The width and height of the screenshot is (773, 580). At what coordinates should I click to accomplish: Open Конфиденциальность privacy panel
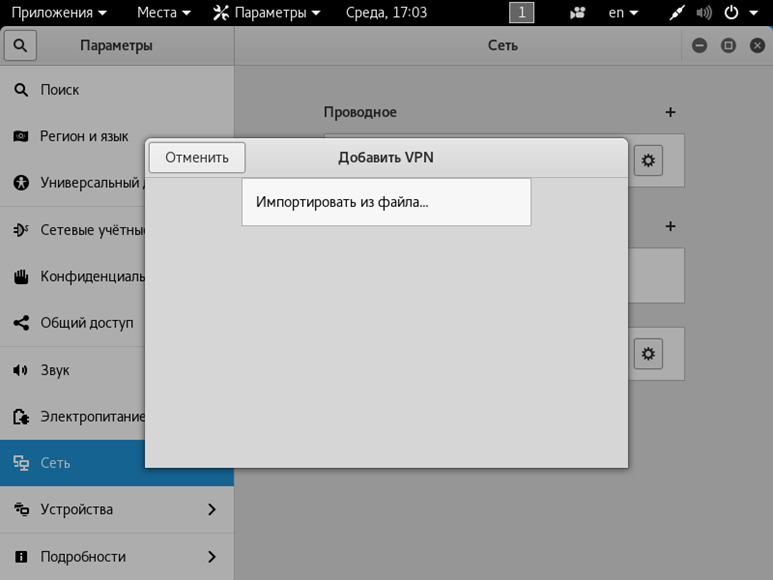pyautogui.click(x=72, y=276)
